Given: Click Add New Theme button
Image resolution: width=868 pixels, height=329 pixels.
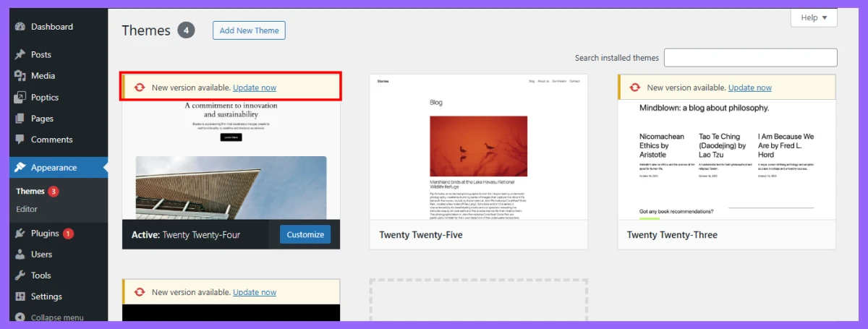Looking at the screenshot, I should (x=250, y=30).
